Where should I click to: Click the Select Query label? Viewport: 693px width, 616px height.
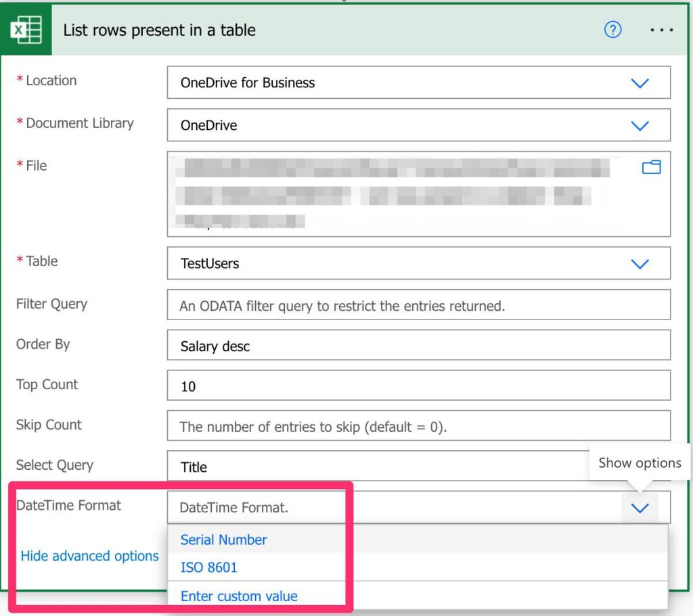(55, 465)
